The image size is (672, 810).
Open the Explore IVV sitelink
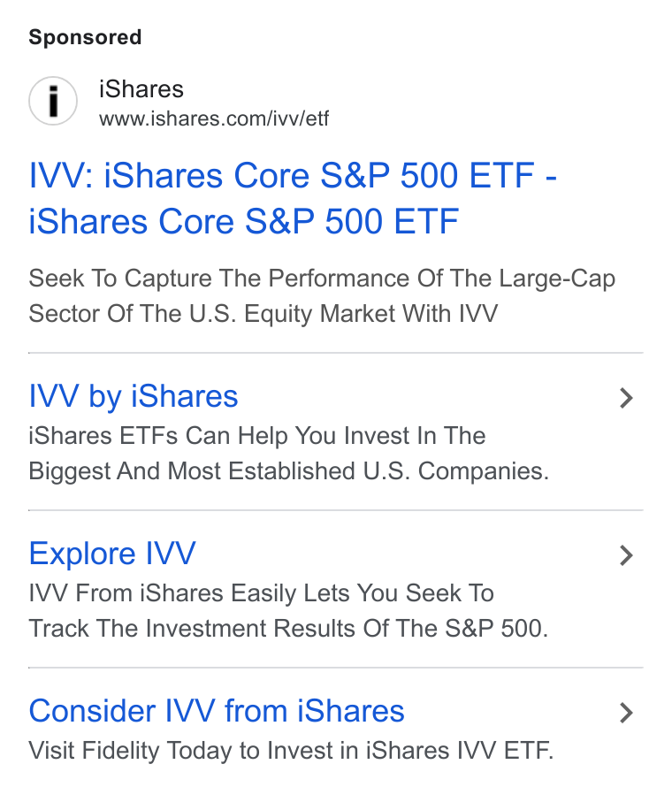click(112, 554)
